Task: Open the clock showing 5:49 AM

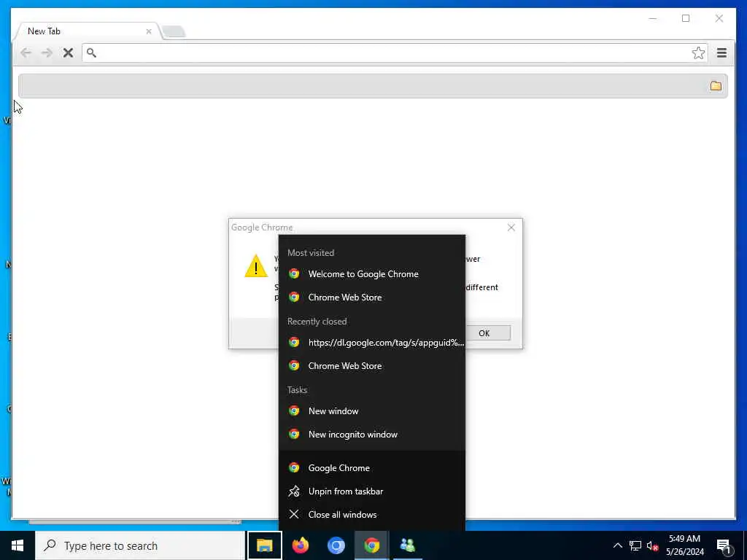Action: [684, 545]
